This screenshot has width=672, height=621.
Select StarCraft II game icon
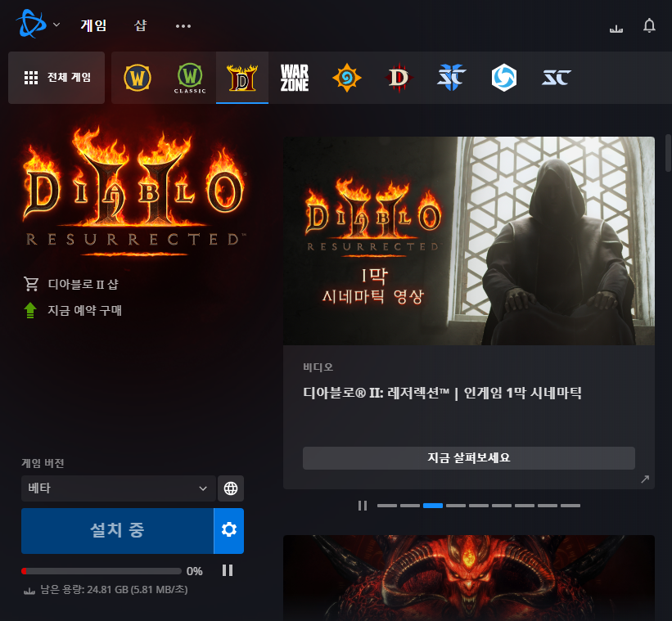point(451,78)
